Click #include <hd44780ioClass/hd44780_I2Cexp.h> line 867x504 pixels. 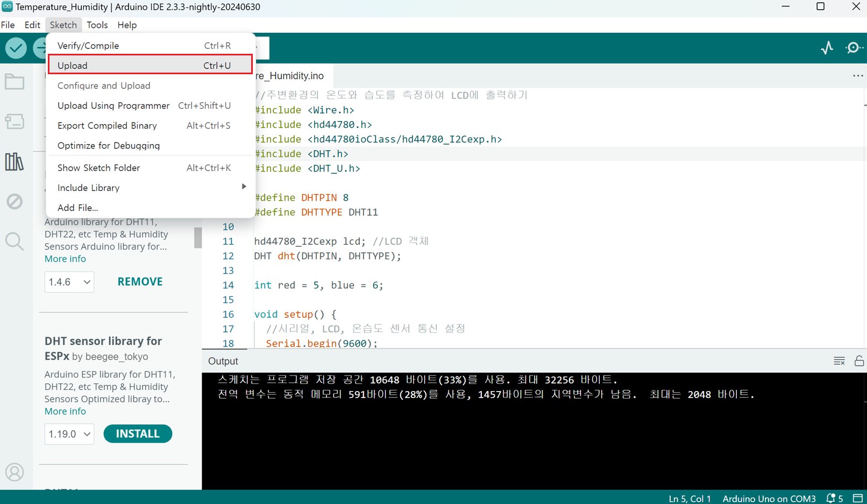(x=378, y=139)
